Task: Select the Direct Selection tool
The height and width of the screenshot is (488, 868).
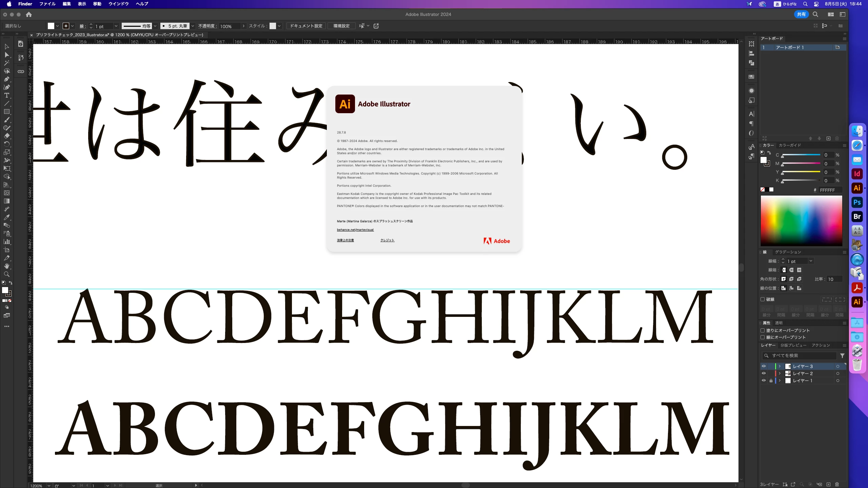Action: tap(6, 55)
